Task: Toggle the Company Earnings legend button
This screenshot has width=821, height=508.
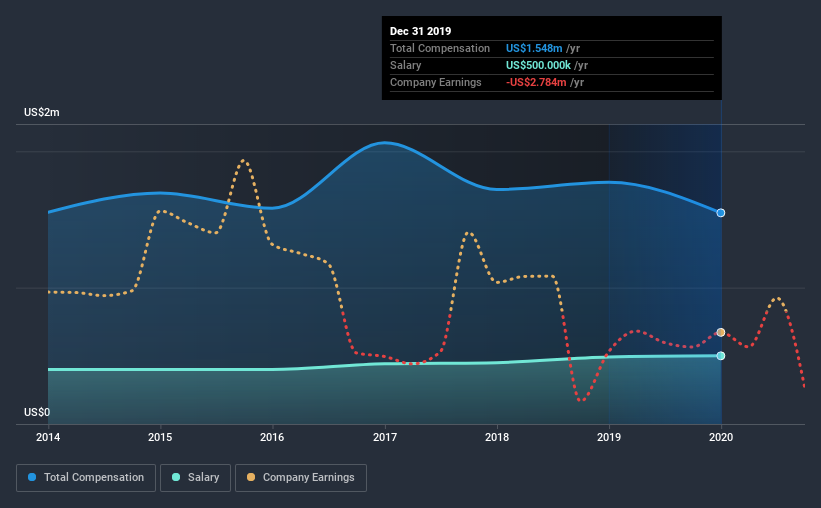Action: tap(301, 478)
